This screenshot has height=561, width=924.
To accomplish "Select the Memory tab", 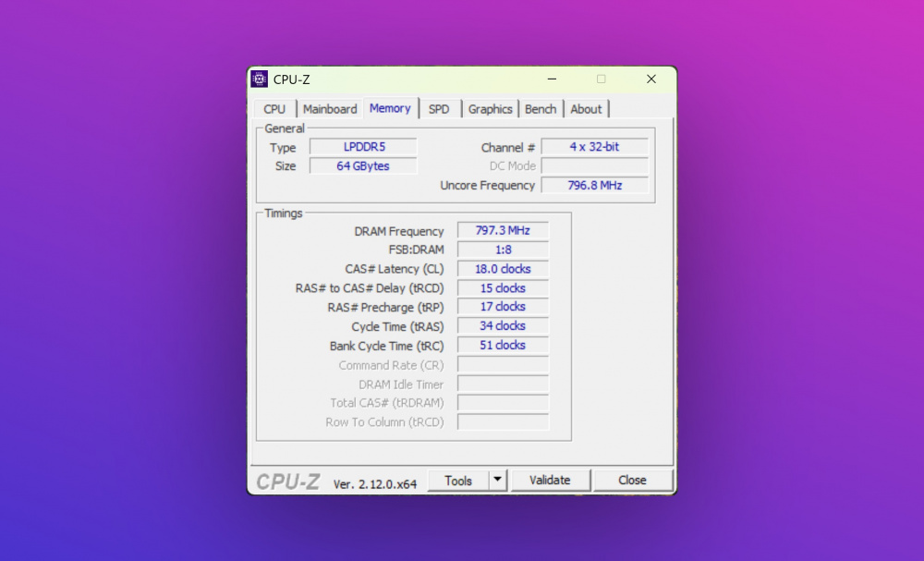I will point(390,108).
